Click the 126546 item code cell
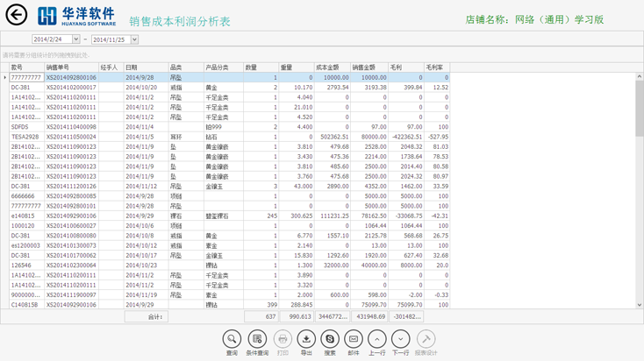This screenshot has height=361, width=644. (26, 265)
